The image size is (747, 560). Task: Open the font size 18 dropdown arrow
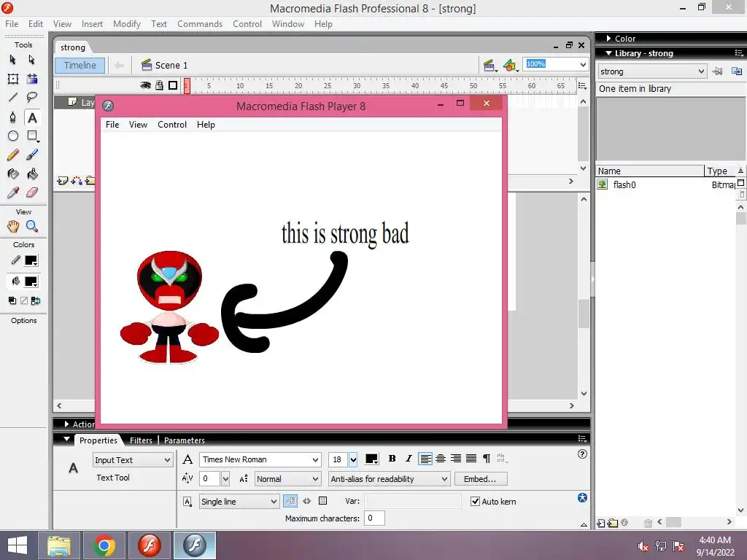tap(353, 460)
